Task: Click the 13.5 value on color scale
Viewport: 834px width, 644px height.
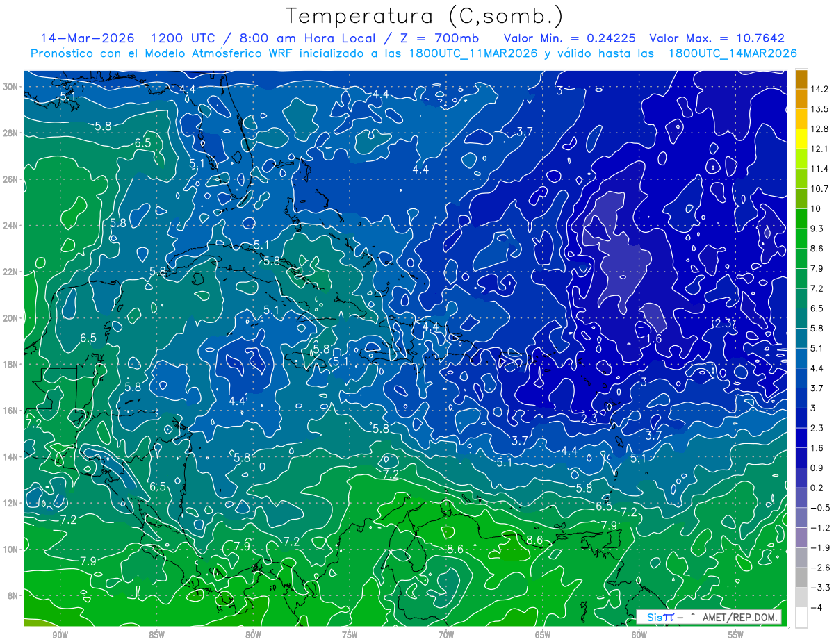Action: point(819,109)
